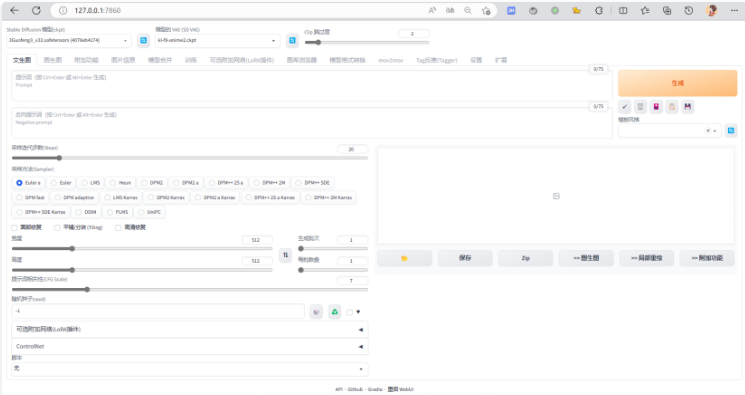Refresh the SD VAE model list
This screenshot has width=745, height=395.
[x=292, y=40]
